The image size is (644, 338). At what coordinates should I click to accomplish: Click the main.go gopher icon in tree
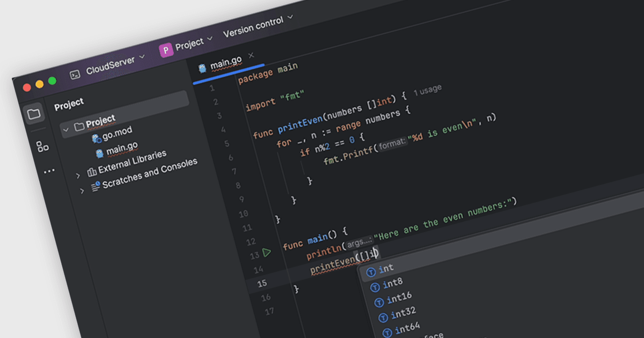99,155
